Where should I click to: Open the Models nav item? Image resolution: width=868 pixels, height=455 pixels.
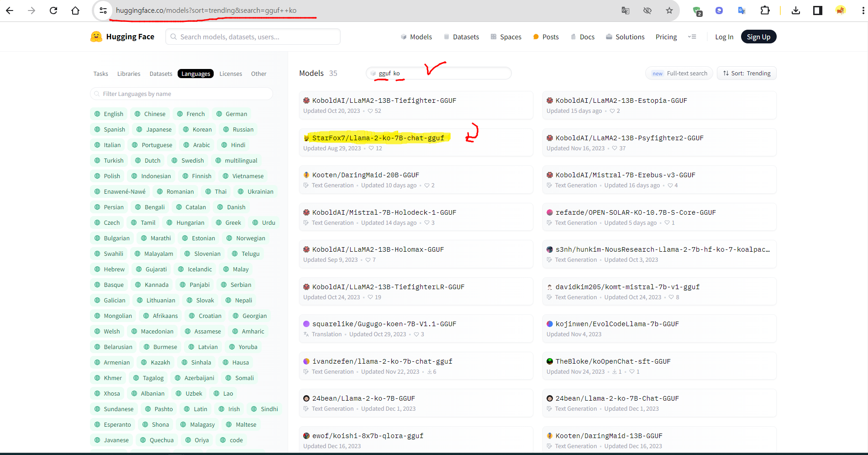416,37
